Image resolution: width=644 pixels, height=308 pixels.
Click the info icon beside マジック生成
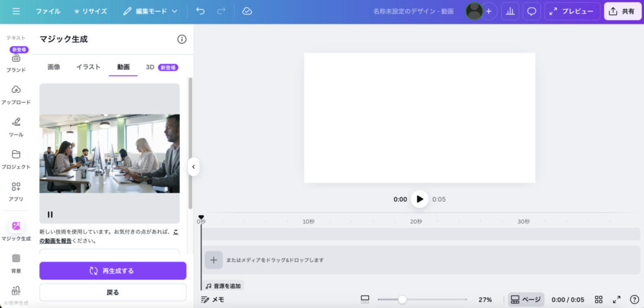pos(182,39)
